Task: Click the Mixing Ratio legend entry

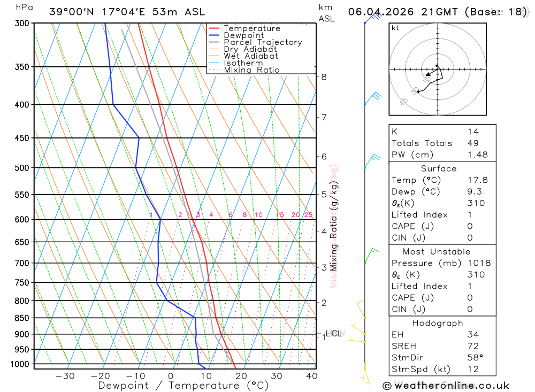Action: 244,70
